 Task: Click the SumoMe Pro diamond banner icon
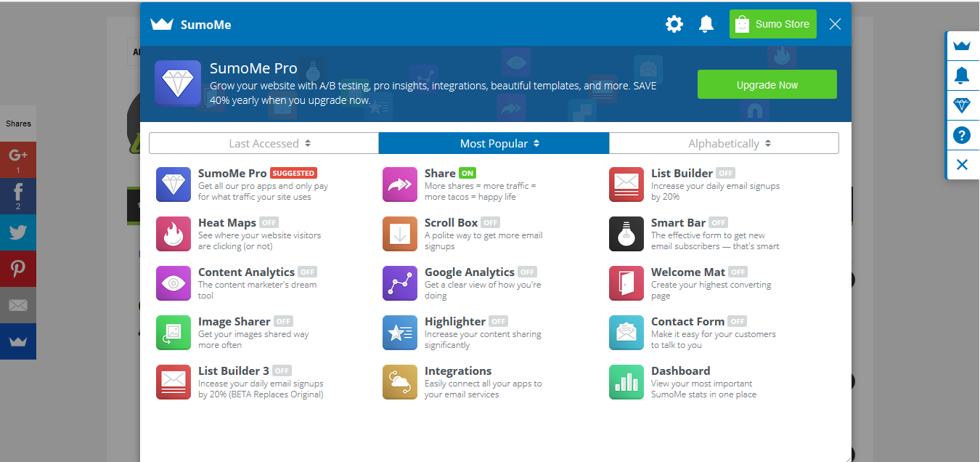[x=178, y=84]
